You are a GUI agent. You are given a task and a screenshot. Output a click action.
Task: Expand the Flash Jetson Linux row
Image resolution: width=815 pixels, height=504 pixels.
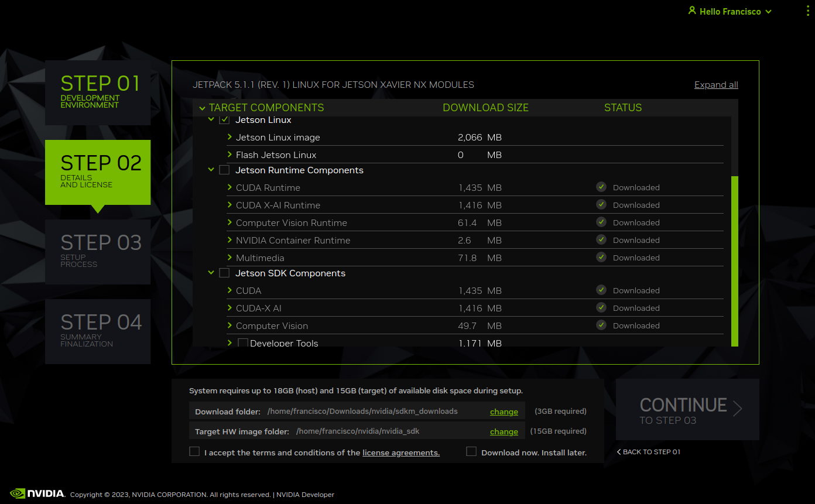230,155
